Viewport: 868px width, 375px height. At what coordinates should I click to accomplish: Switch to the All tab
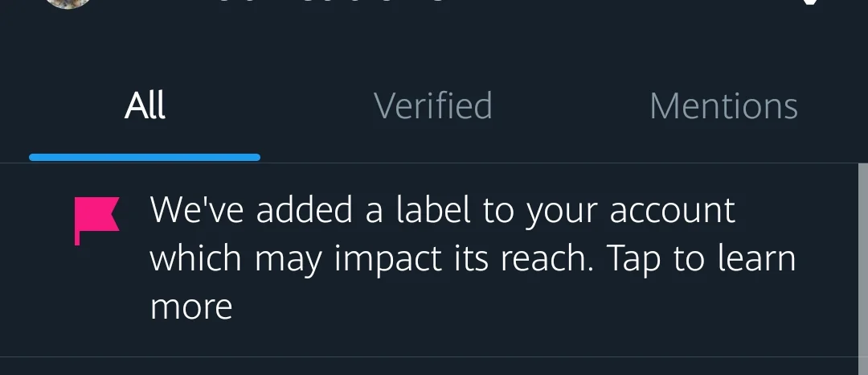point(145,106)
